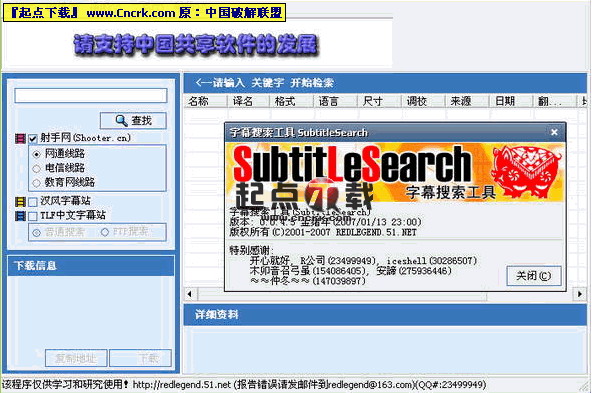Select the 电信线路 radio option
This screenshot has height=393, width=592.
tap(37, 168)
